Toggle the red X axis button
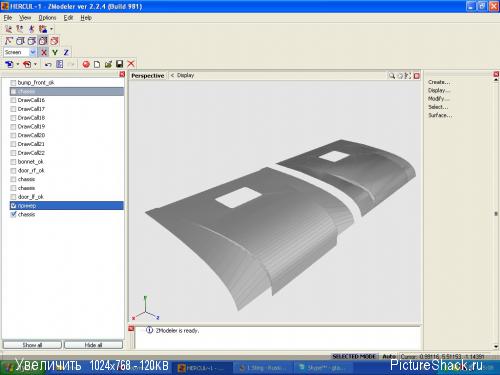500x375 pixels. coord(44,52)
